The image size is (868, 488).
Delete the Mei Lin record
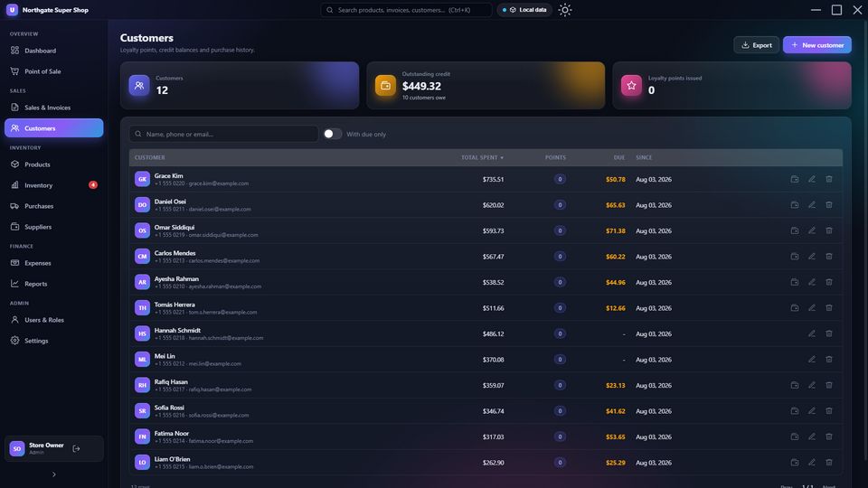pos(829,359)
